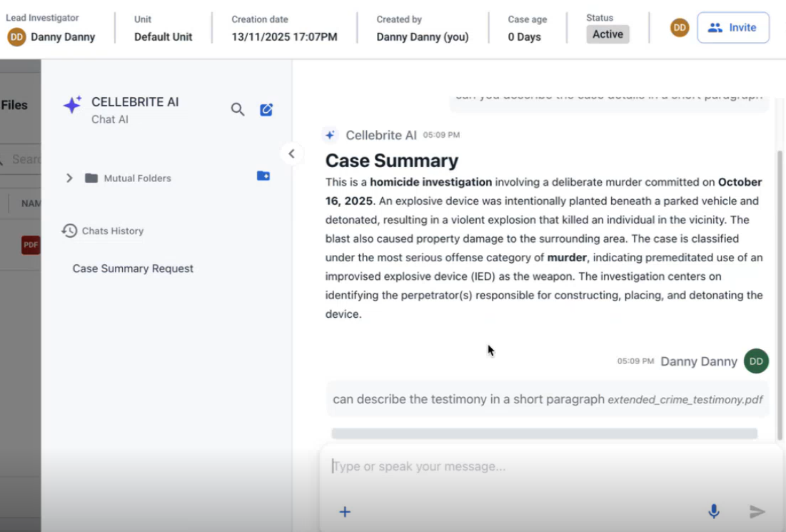Open the Case Summary Request chat
The image size is (786, 532).
pos(133,268)
